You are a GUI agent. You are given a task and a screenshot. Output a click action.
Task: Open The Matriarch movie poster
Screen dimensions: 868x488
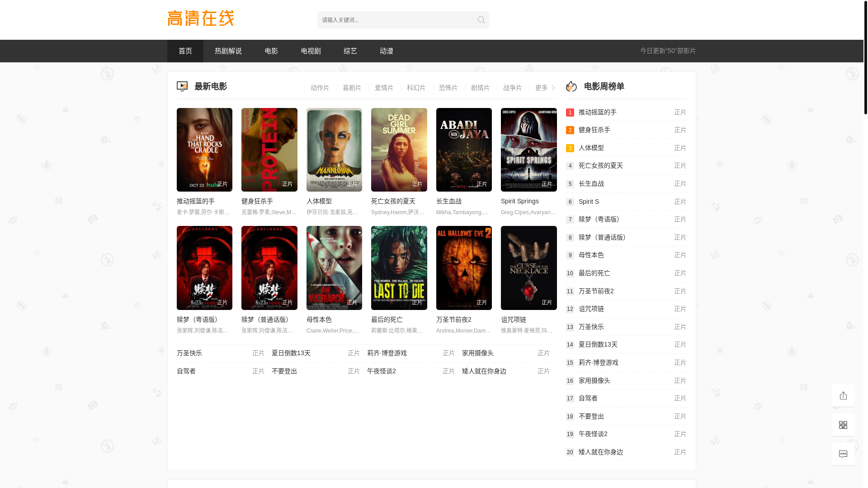tap(334, 268)
